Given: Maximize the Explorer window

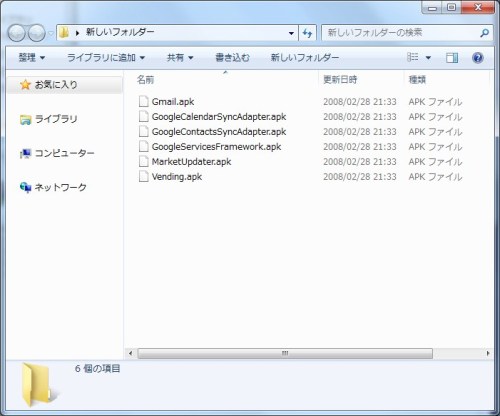Looking at the screenshot, I should (x=452, y=7).
